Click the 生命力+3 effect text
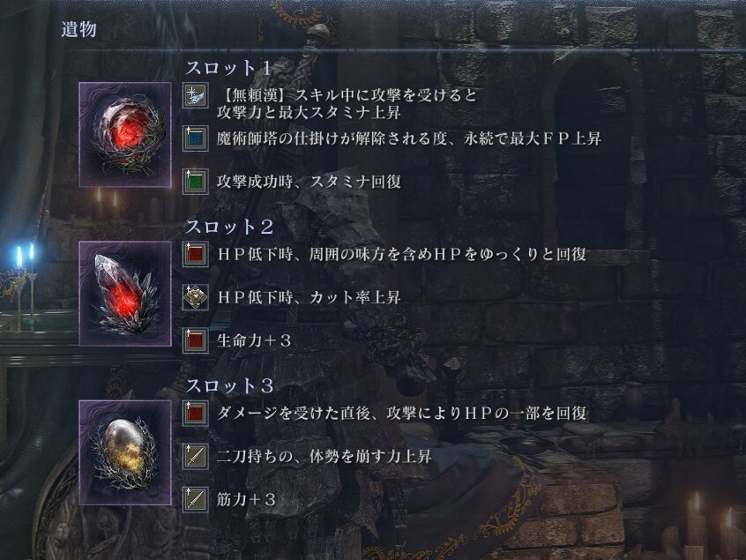The height and width of the screenshot is (560, 746). pos(253,340)
